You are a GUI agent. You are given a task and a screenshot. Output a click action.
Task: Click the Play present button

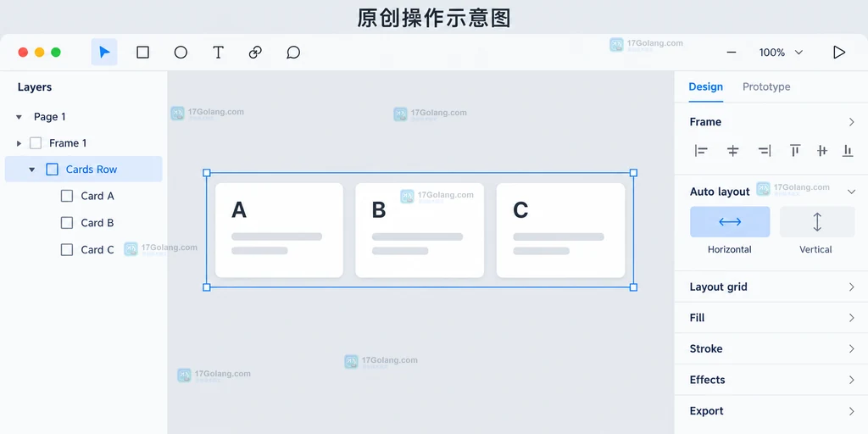click(x=839, y=52)
